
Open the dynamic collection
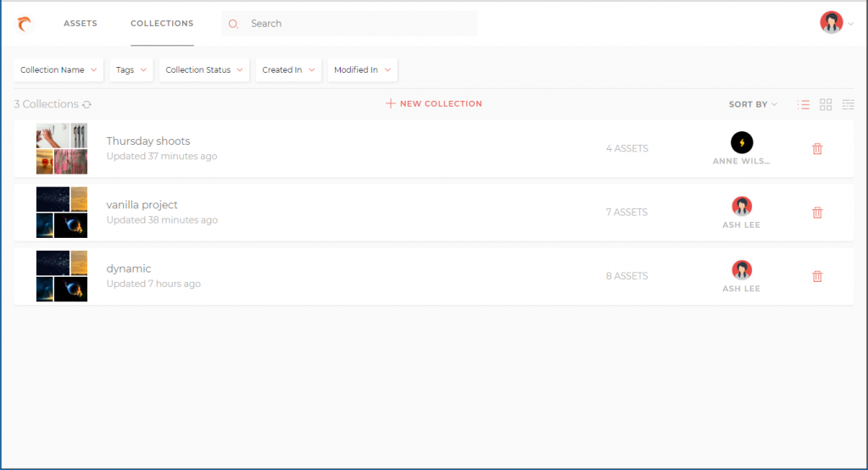click(129, 268)
